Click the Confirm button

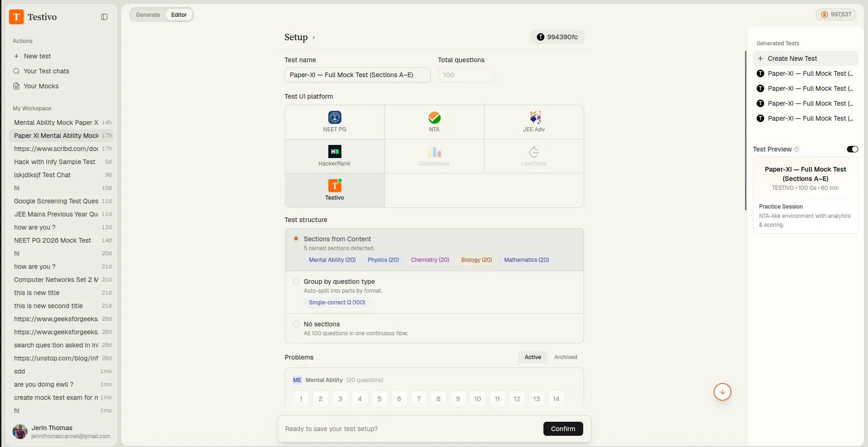(563, 429)
